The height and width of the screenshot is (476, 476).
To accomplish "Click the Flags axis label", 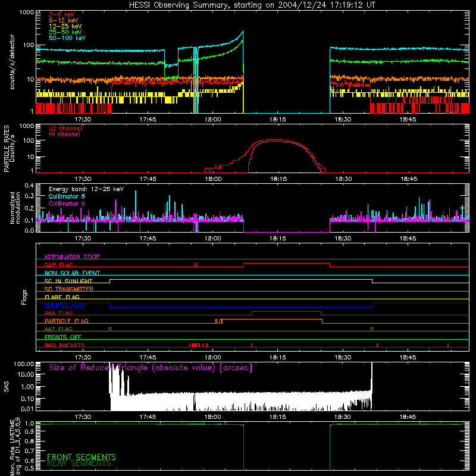I will (x=24, y=297).
